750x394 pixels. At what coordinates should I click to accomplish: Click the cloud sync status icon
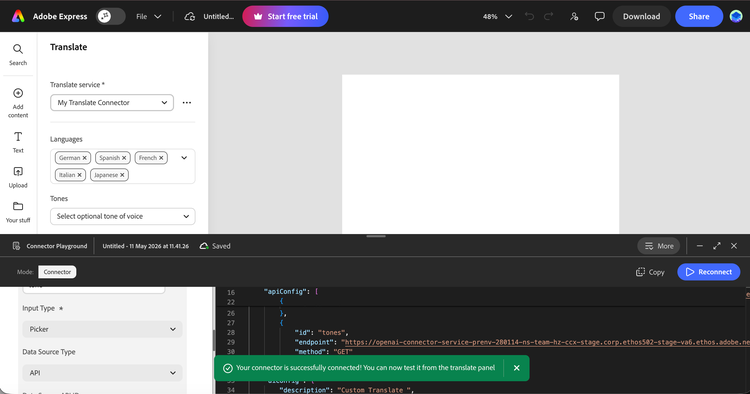click(x=190, y=16)
